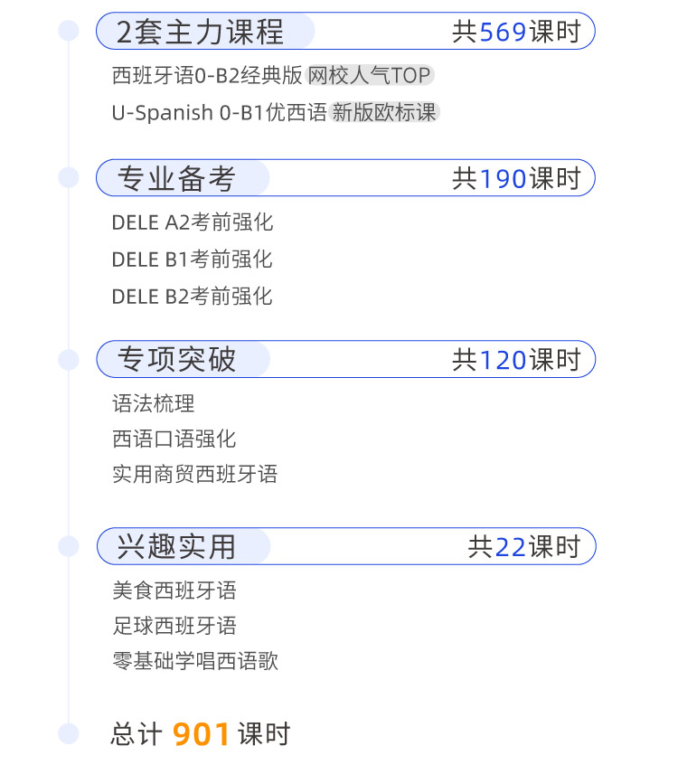Image resolution: width=678 pixels, height=784 pixels.
Task: Open 西语口语强化 course
Action: tap(174, 439)
